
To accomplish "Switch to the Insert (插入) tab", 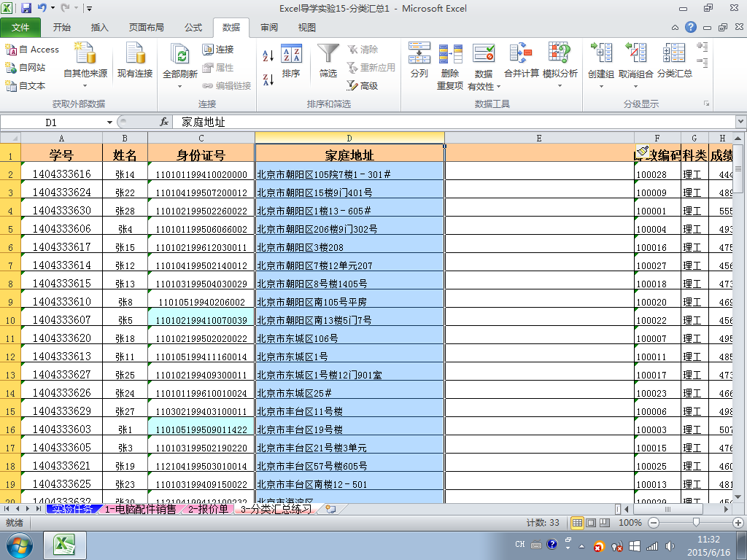I will (99, 28).
